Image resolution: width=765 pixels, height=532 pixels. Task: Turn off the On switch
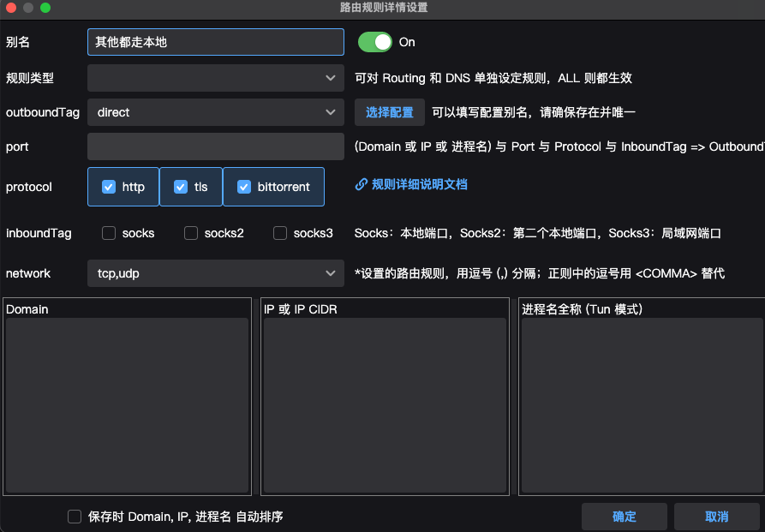[x=374, y=41]
